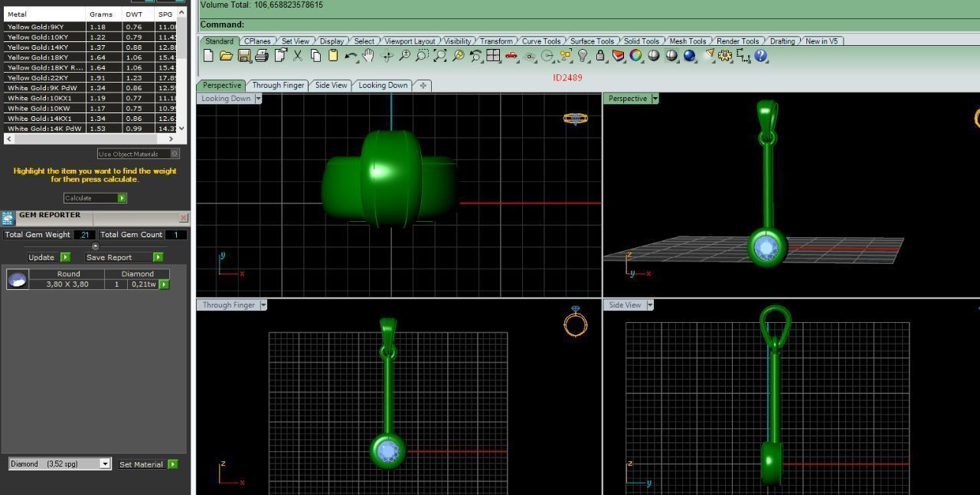This screenshot has width=980, height=495.
Task: Click the Zoom Selected icon
Action: (459, 55)
